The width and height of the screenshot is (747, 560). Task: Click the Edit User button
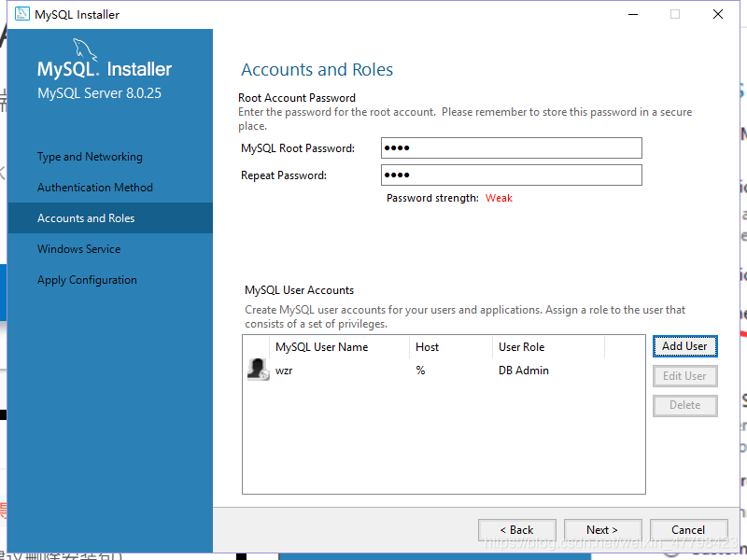point(684,376)
